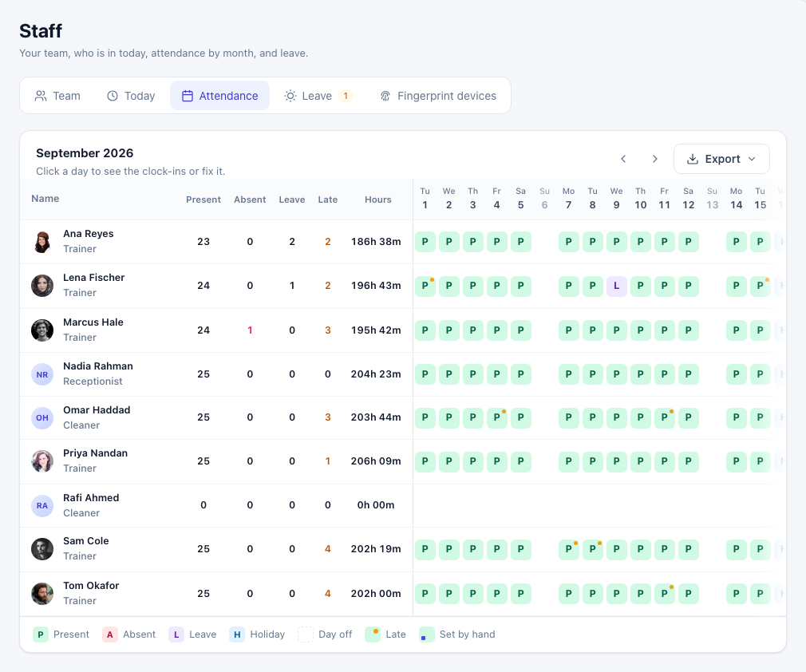This screenshot has height=672, width=806.
Task: Click Sam Cole's avatar photo
Action: [x=42, y=549]
